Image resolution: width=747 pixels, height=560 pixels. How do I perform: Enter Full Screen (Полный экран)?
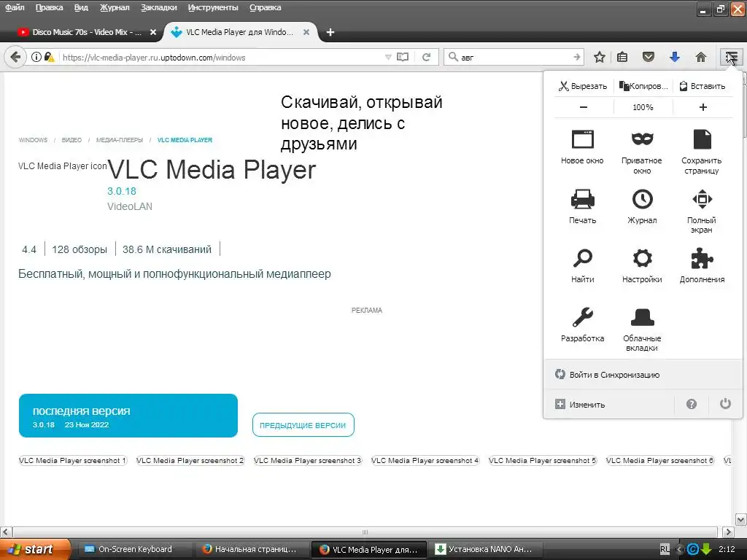pyautogui.click(x=702, y=211)
